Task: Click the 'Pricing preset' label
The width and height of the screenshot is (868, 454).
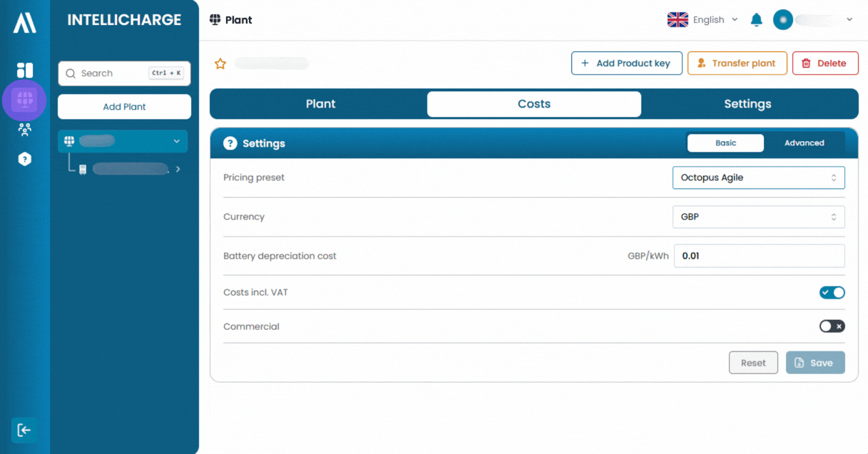Action: (x=254, y=177)
